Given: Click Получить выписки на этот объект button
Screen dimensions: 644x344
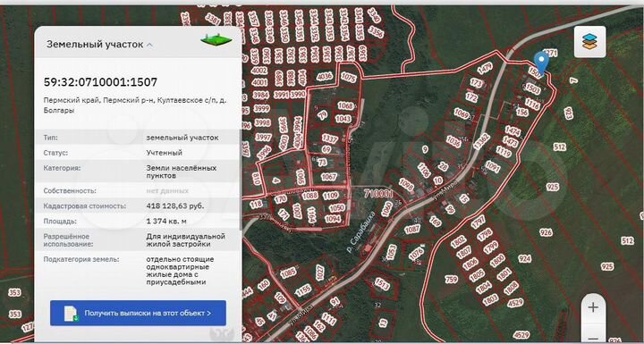Looking at the screenshot, I should click(138, 314).
